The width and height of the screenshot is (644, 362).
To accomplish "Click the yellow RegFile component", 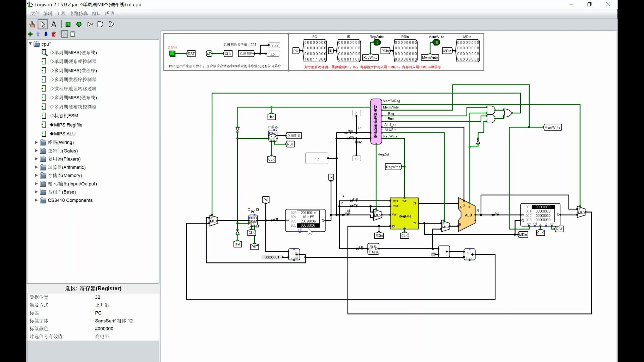I will (x=405, y=214).
